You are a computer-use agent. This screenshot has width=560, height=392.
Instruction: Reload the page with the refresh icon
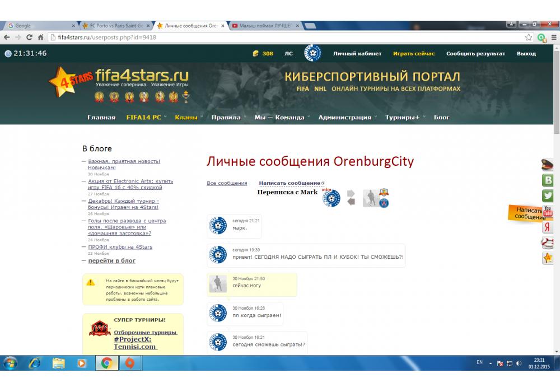coord(29,37)
